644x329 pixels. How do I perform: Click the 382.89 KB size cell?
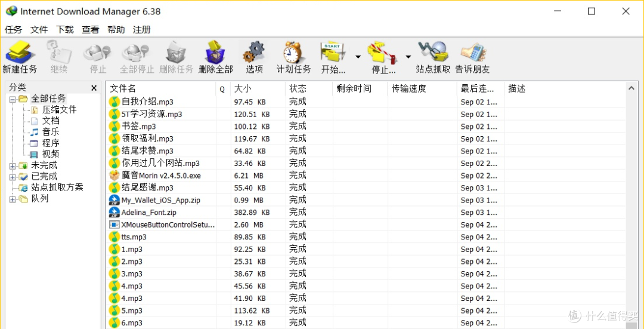(252, 213)
